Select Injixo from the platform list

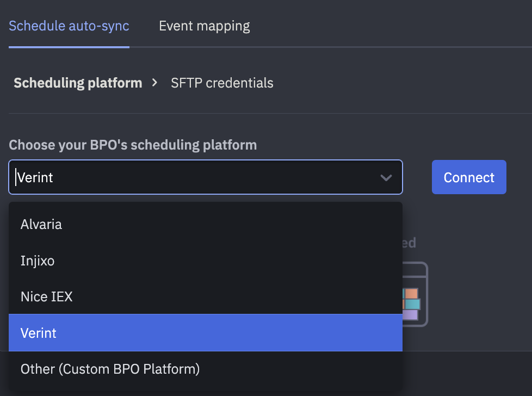pyautogui.click(x=38, y=260)
